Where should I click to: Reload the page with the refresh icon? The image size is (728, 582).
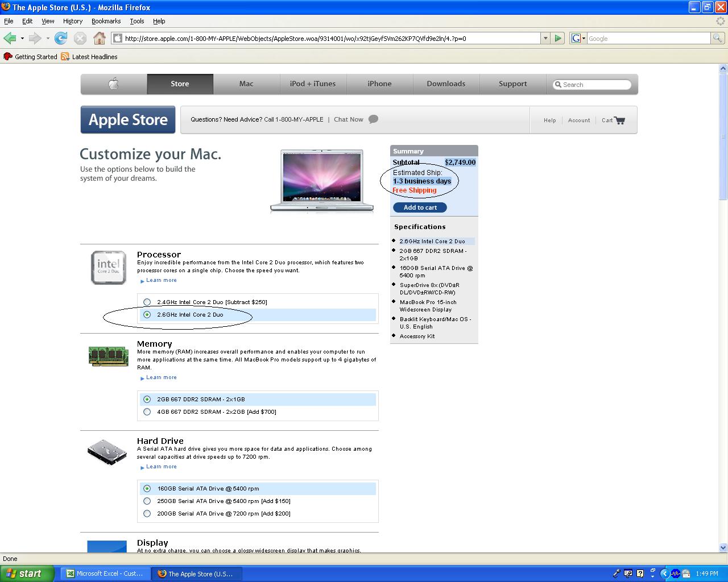[61, 38]
